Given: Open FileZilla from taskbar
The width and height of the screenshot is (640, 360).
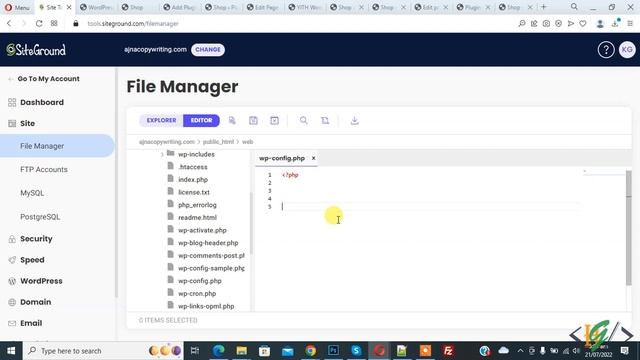Looking at the screenshot, I should click(x=448, y=351).
